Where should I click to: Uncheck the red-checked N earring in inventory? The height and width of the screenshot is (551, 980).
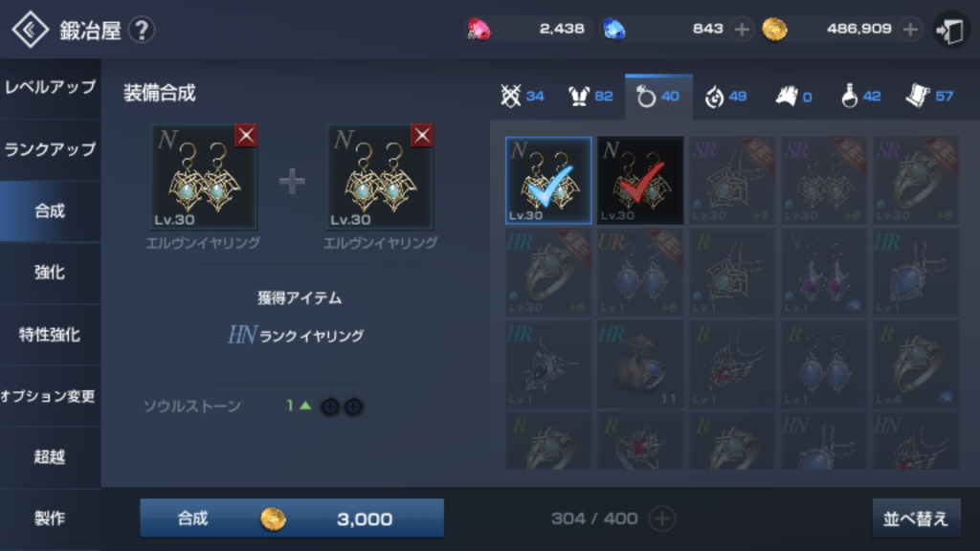[x=640, y=181]
